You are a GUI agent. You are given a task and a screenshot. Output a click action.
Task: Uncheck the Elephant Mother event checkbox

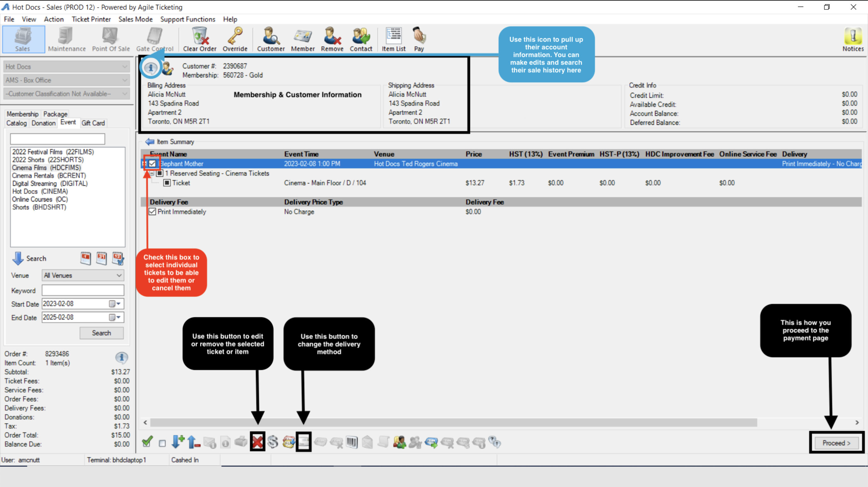(152, 164)
